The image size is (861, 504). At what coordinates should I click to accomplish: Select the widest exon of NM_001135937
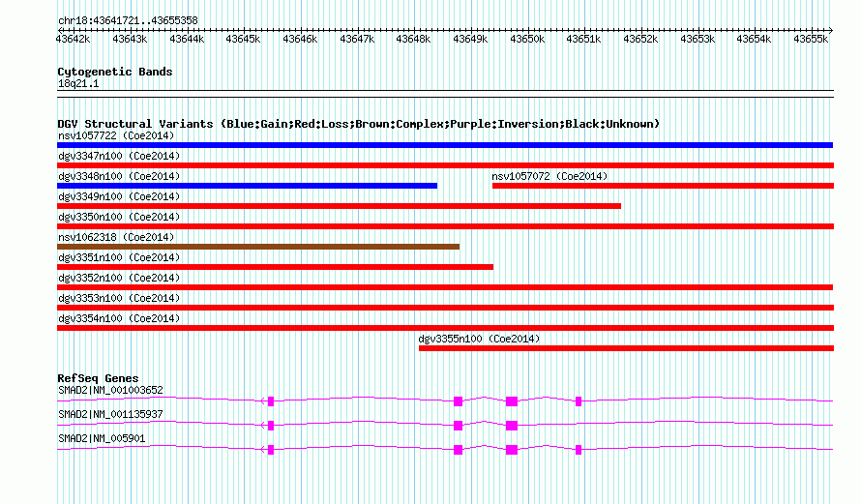tap(512, 426)
